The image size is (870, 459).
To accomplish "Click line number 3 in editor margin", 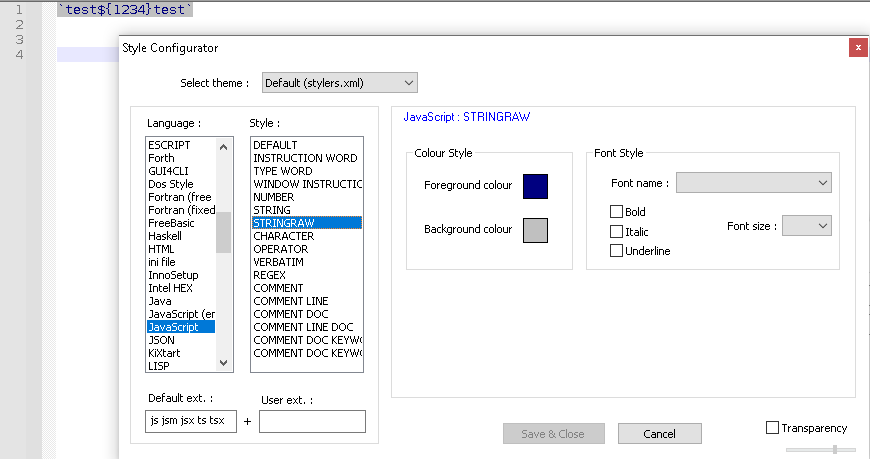I will (x=19, y=39).
